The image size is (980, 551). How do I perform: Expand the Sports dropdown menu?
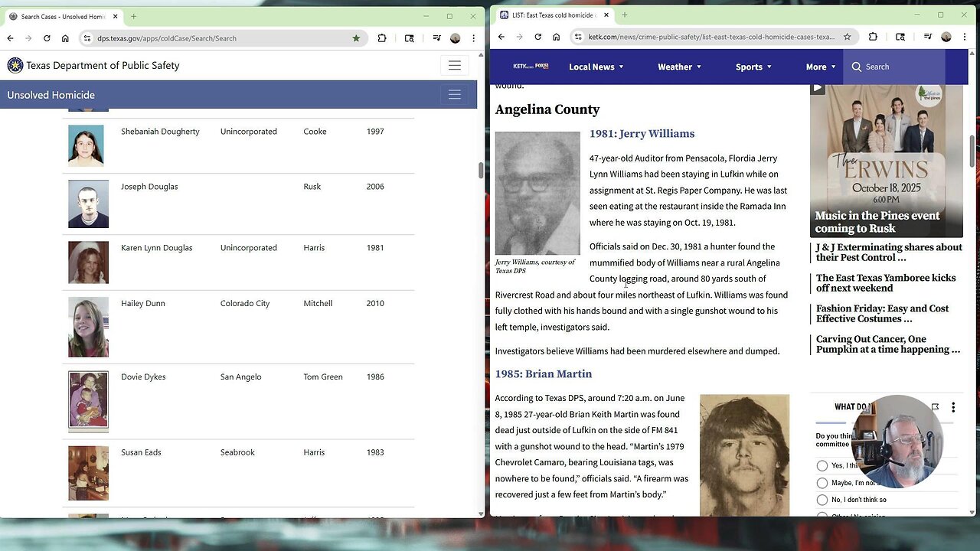[753, 67]
